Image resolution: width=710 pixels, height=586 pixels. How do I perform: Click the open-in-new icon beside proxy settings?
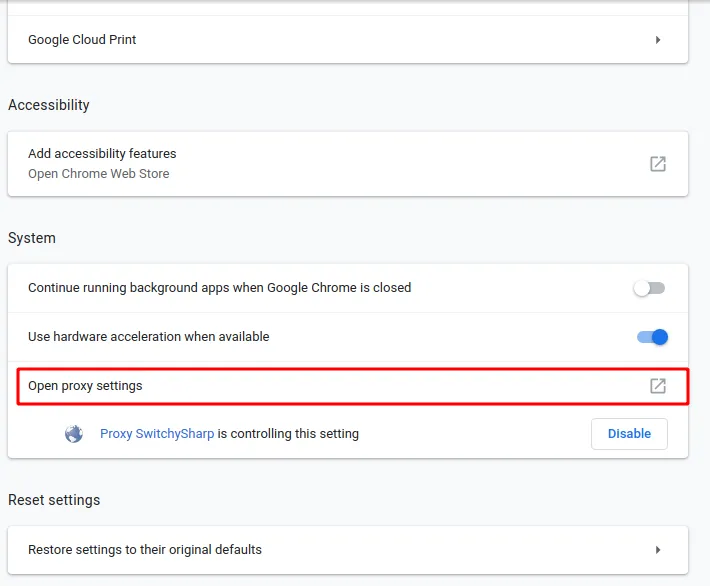point(658,386)
